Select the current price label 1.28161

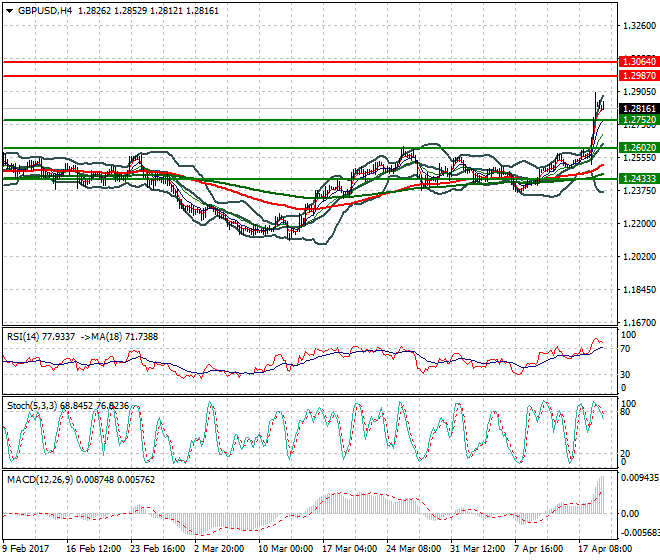[639, 109]
